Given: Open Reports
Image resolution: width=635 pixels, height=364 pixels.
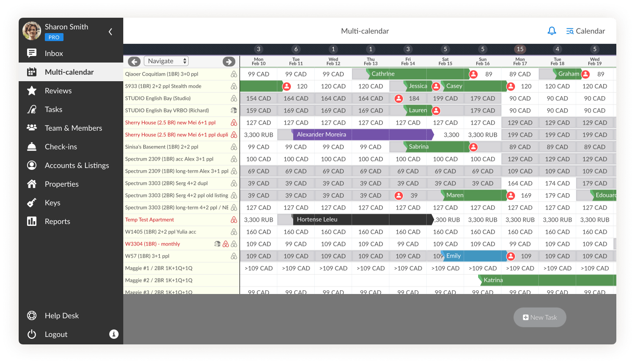Looking at the screenshot, I should coord(71,221).
